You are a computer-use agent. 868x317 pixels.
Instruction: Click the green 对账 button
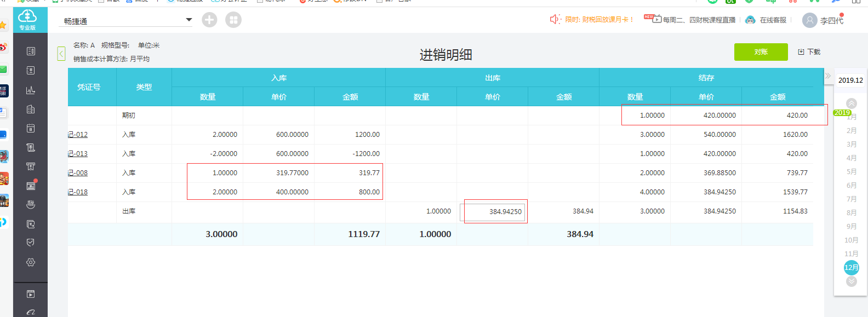(x=761, y=52)
